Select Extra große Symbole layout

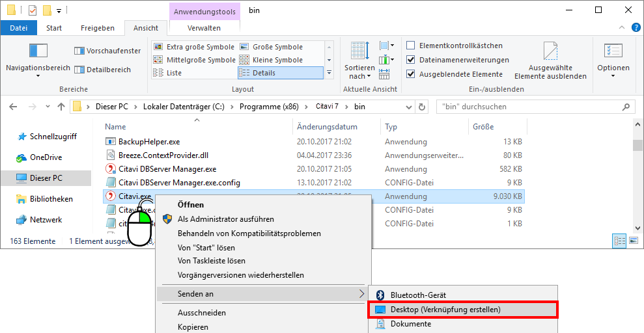click(x=194, y=47)
